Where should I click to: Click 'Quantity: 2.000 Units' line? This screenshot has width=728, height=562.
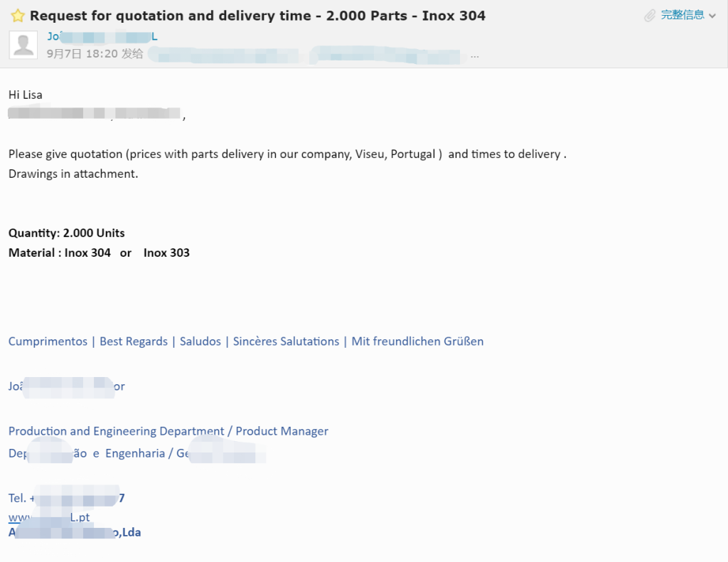(x=67, y=233)
